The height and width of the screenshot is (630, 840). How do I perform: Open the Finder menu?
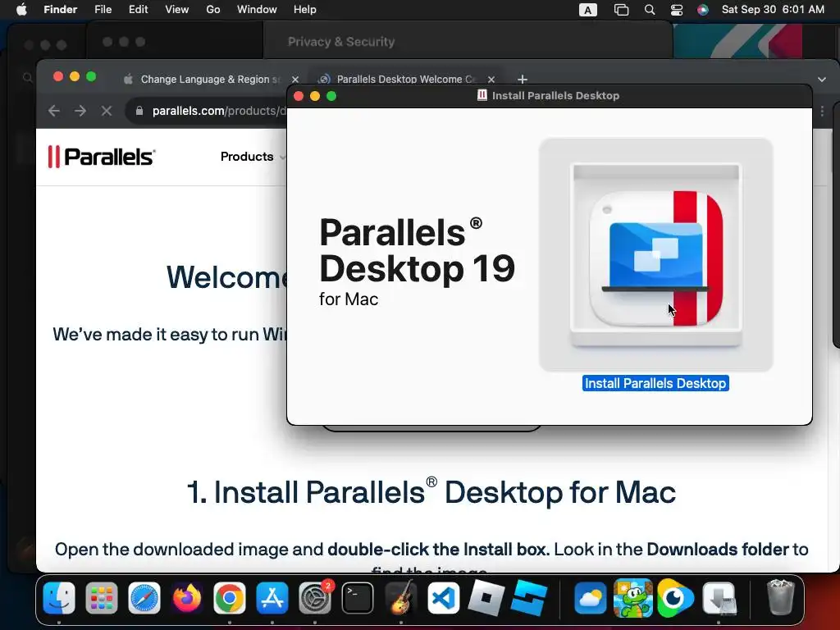coord(60,10)
